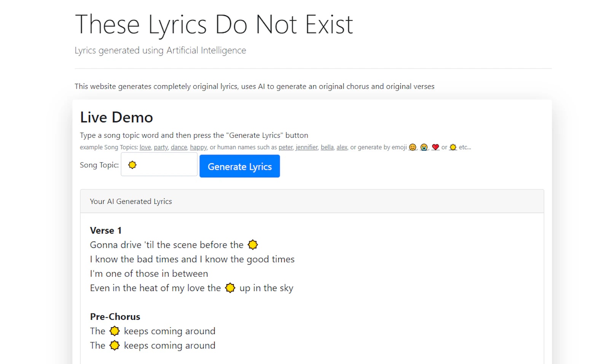Select the 'bella' name link
Image resolution: width=609 pixels, height=364 pixels.
(x=327, y=147)
